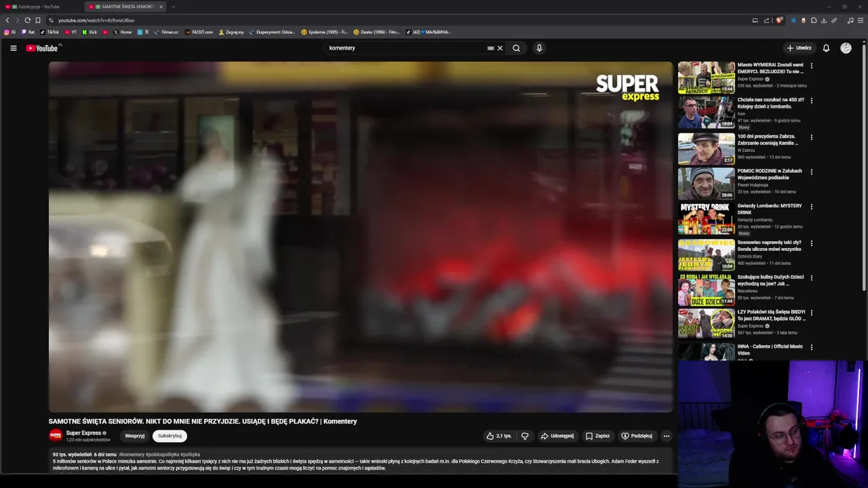This screenshot has width=868, height=488.
Task: Open 'LZY Polaków! Idą Święta BIEDY' title
Action: point(772,315)
